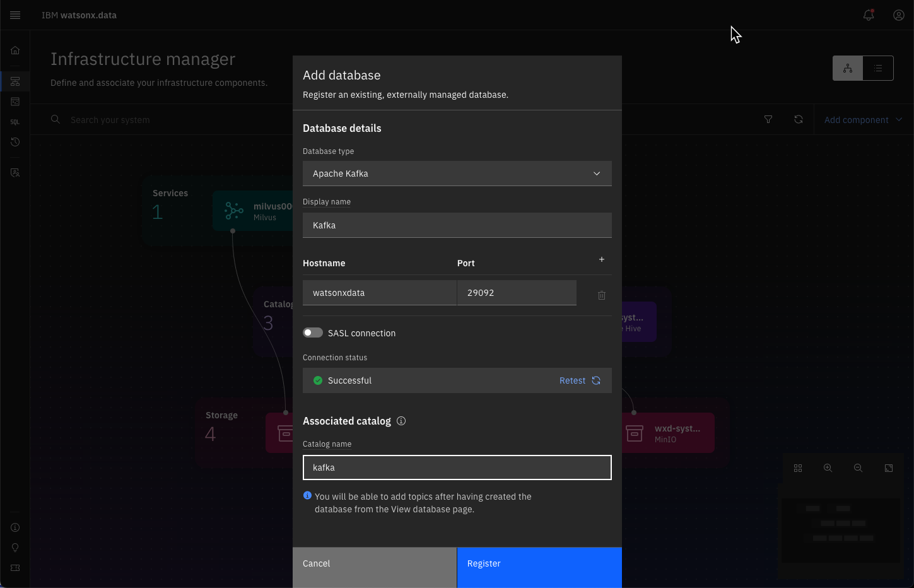Open Access control sidebar icon
This screenshot has width=914, height=588.
click(15, 172)
